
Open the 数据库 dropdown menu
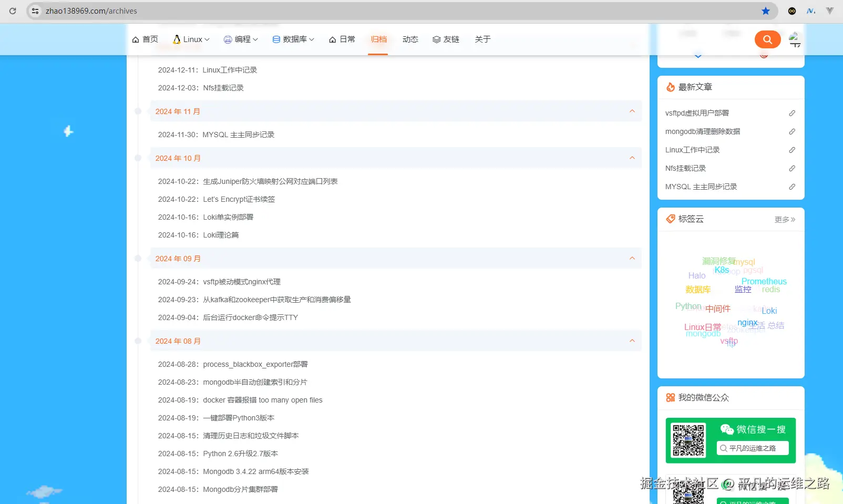tap(293, 39)
